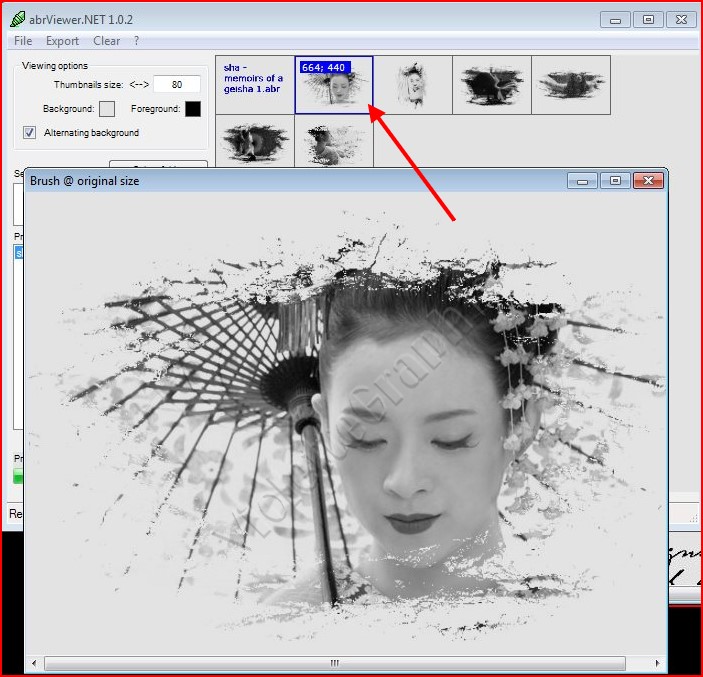This screenshot has height=677, width=703.
Task: Click the Thumbnails size input field
Action: click(x=177, y=85)
